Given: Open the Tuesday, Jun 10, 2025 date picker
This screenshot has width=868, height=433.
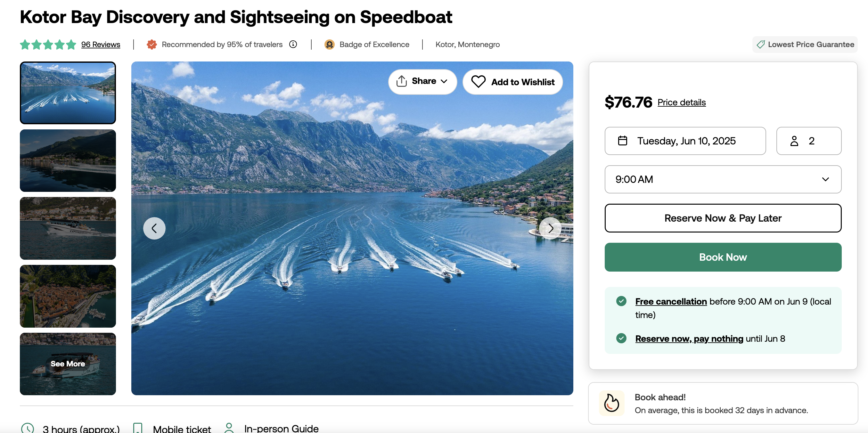Looking at the screenshot, I should (685, 141).
